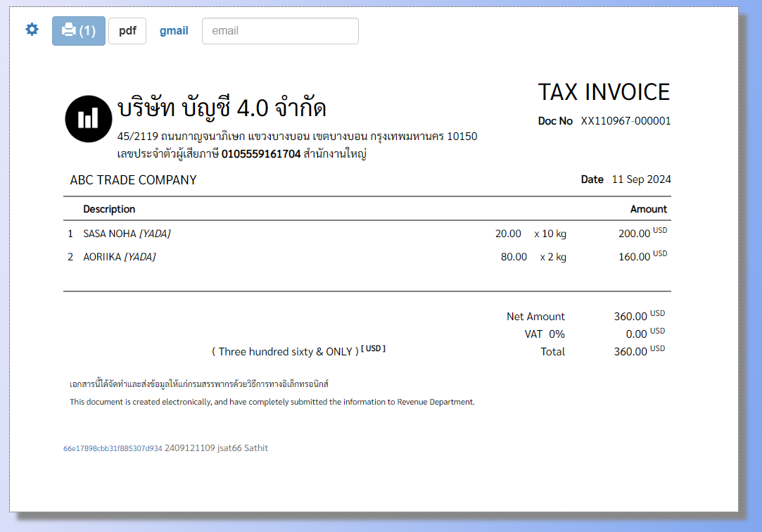Click the invoice date 11 Sep 2024
Screen dimensions: 762x532
click(x=641, y=179)
